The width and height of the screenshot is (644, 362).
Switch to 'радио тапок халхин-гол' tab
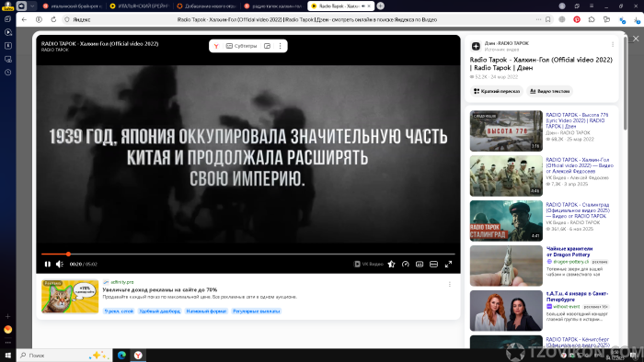pyautogui.click(x=273, y=6)
